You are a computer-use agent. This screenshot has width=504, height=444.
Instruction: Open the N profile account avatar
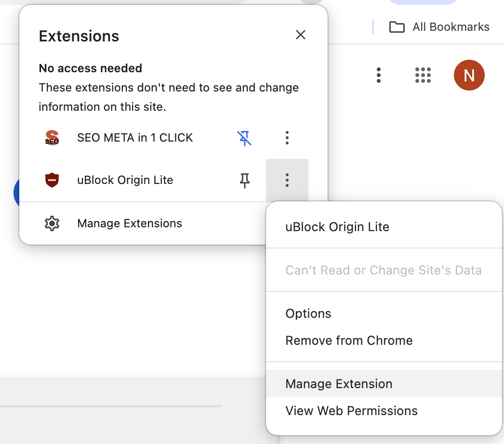click(469, 75)
